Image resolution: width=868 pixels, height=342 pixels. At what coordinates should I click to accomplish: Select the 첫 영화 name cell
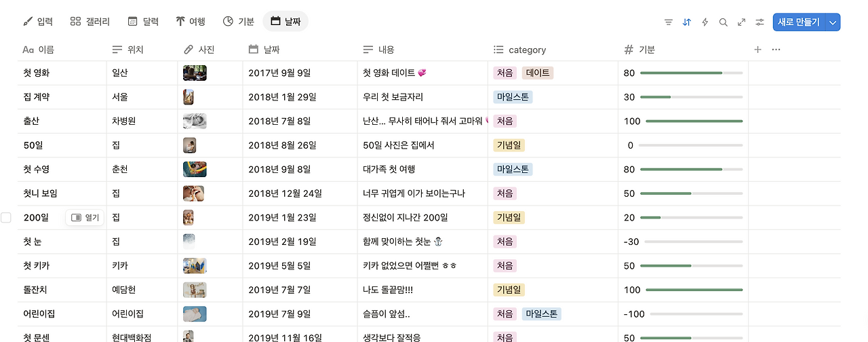[x=62, y=73]
